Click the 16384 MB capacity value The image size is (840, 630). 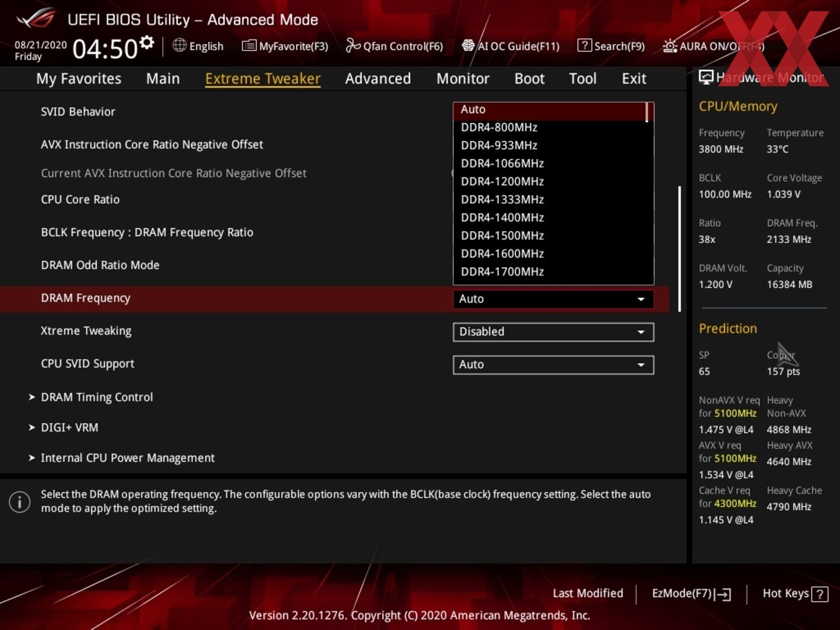point(789,285)
